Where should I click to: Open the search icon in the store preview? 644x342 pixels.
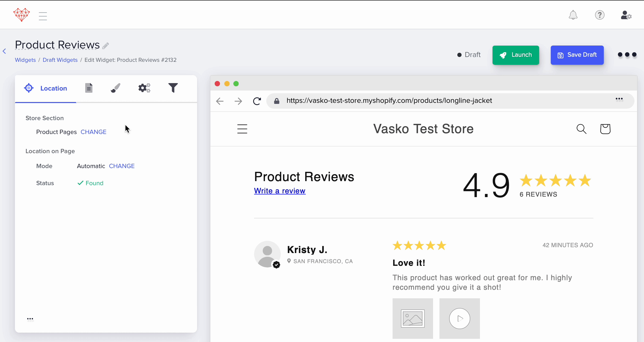[581, 129]
